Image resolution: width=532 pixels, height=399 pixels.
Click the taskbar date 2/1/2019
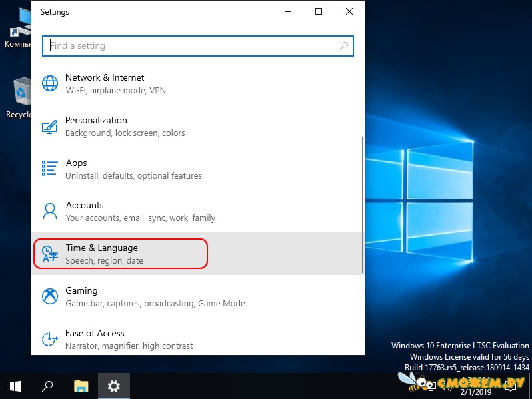coord(476,392)
